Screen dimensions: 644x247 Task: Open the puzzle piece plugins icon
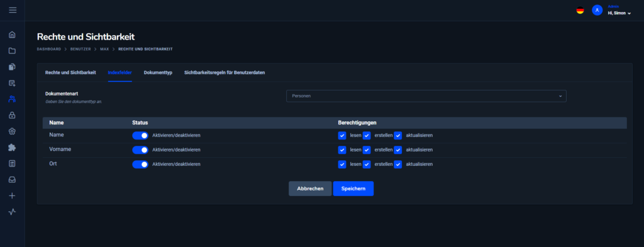click(12, 147)
